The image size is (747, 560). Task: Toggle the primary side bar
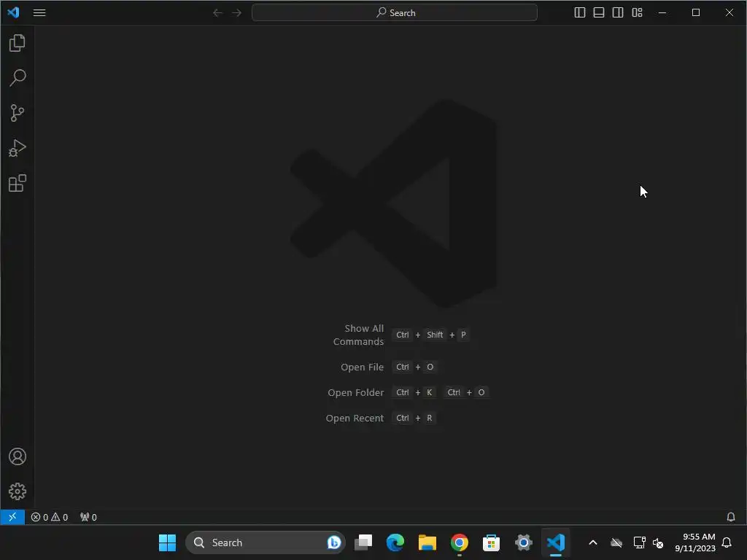(x=580, y=13)
